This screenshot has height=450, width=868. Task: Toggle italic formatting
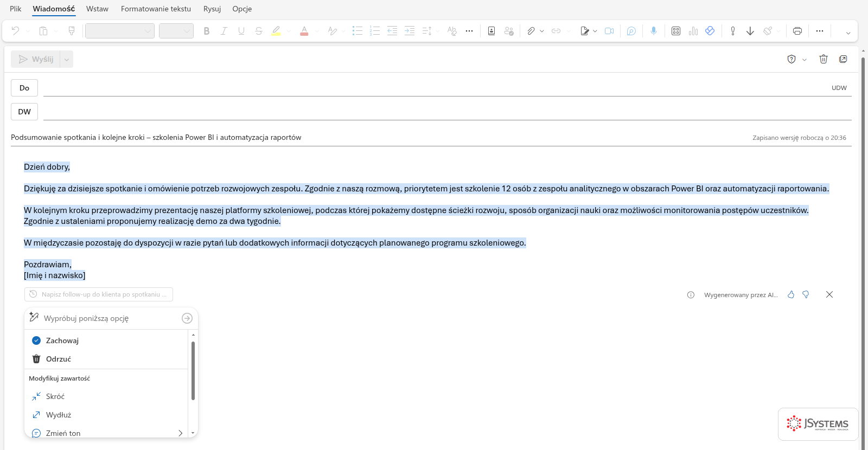(x=224, y=31)
